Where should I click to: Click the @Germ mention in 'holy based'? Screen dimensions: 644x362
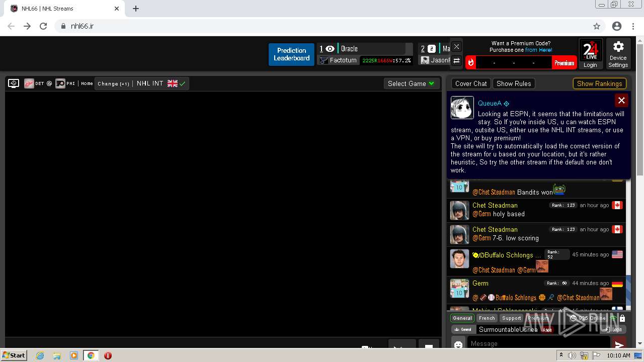pyautogui.click(x=481, y=214)
